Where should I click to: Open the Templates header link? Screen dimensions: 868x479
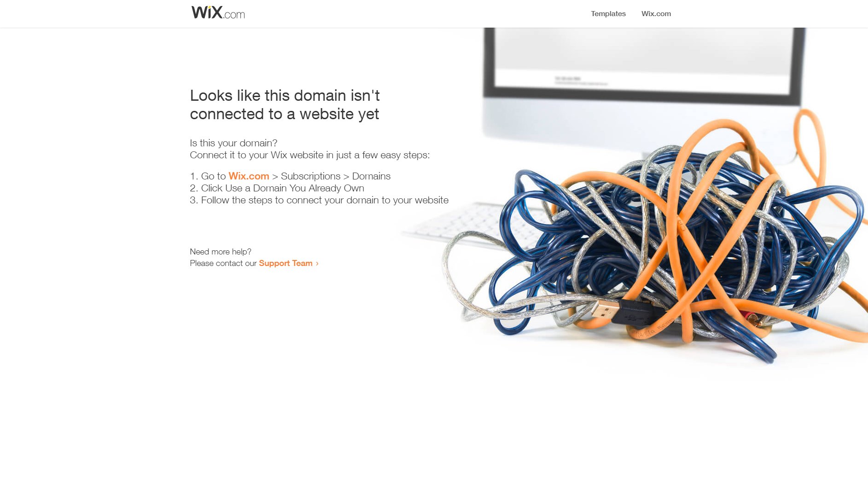pos(608,14)
